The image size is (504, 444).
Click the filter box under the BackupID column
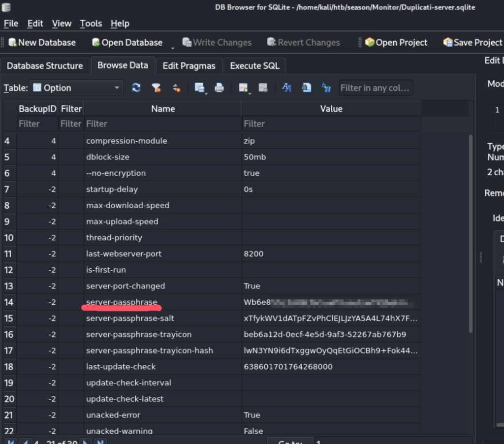[x=37, y=124]
